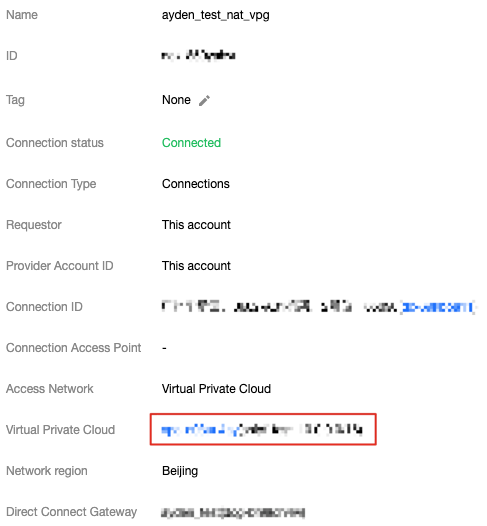
Task: Click the Network region value Beijing
Action: click(180, 471)
